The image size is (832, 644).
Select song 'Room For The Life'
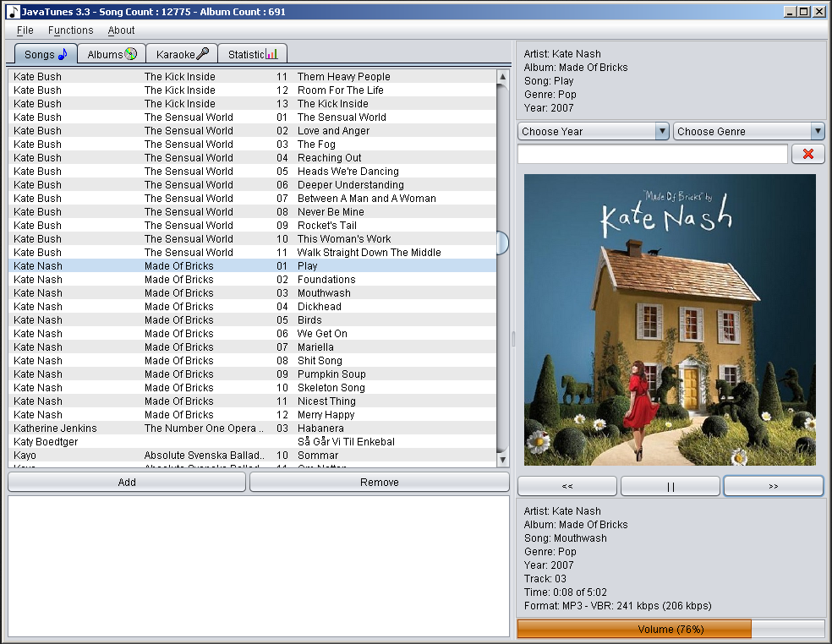point(253,90)
